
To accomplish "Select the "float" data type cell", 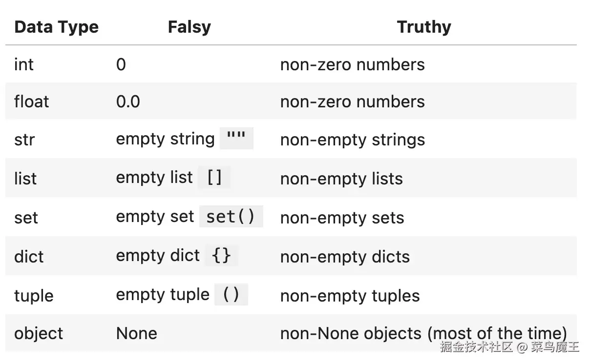I will coord(32,101).
